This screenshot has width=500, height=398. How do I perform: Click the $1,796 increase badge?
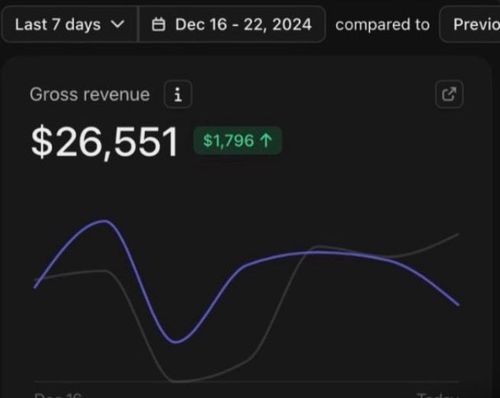238,140
